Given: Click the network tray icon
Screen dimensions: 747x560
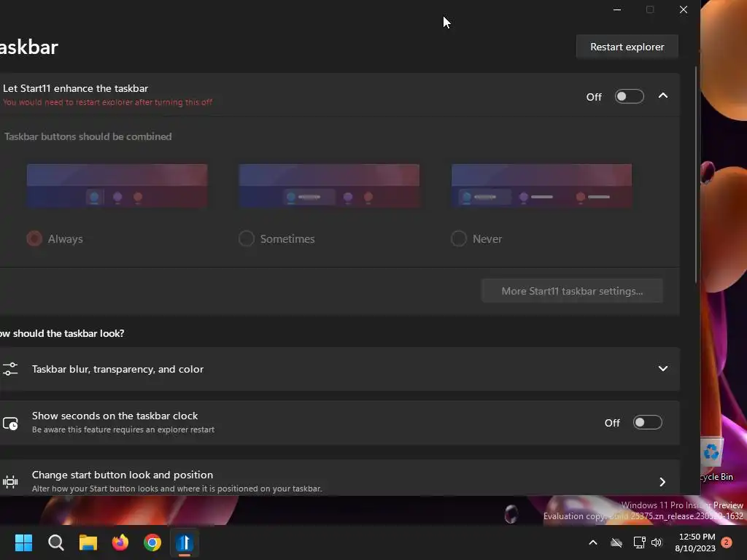Looking at the screenshot, I should click(x=639, y=542).
